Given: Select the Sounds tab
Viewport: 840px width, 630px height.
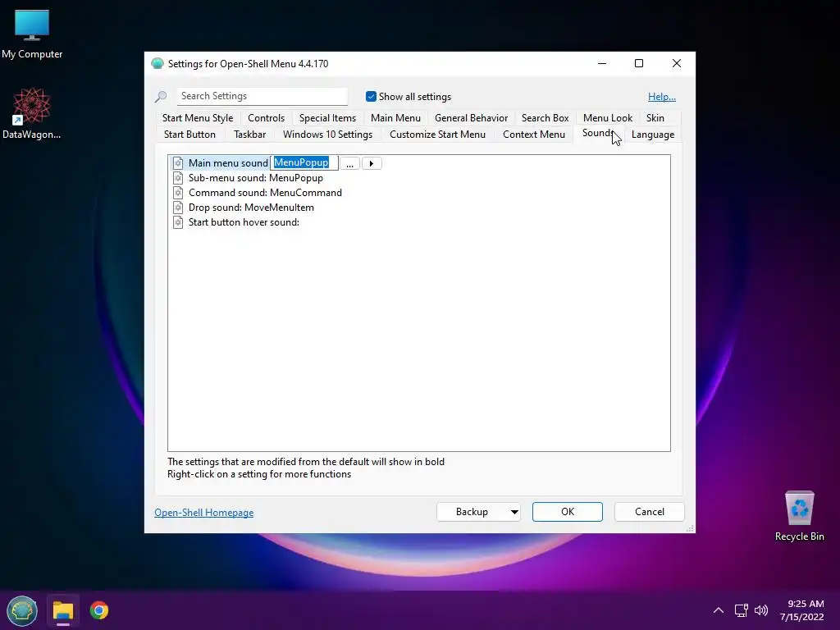Looking at the screenshot, I should 598,134.
